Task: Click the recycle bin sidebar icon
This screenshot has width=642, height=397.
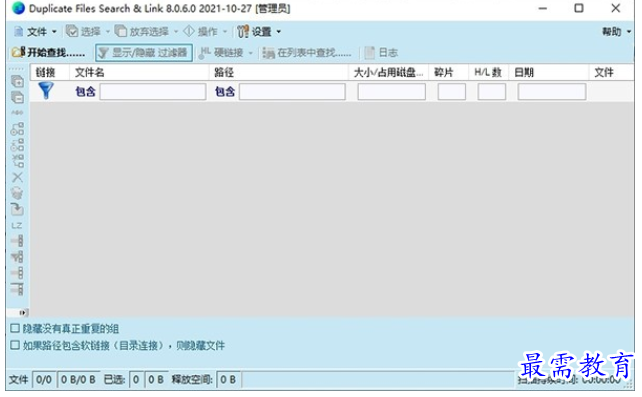Action: pos(17,193)
